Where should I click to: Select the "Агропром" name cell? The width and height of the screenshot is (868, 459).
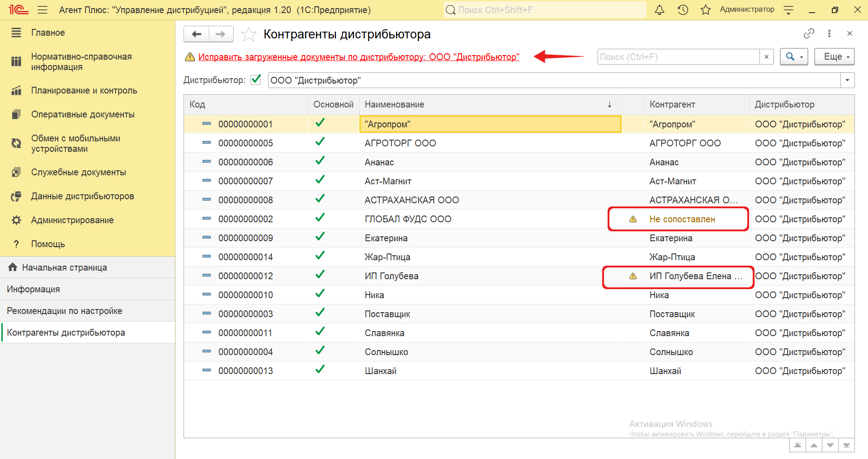tap(491, 124)
